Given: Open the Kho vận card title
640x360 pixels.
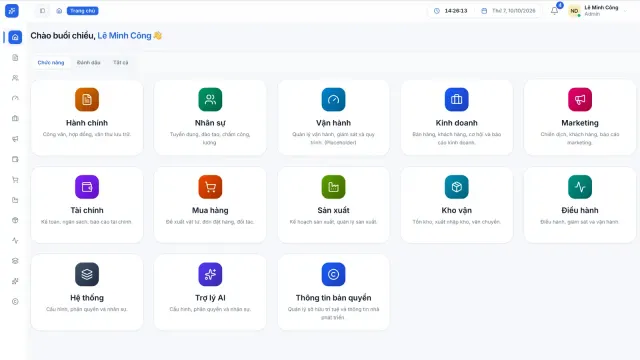Looking at the screenshot, I should click(x=457, y=210).
